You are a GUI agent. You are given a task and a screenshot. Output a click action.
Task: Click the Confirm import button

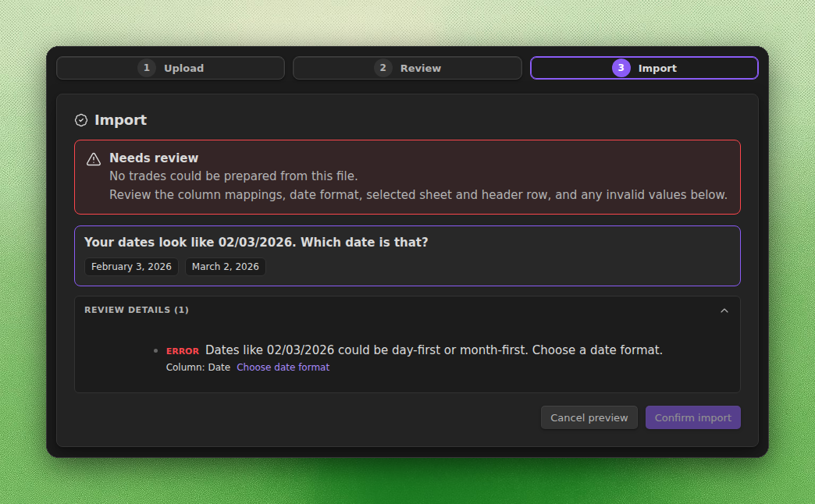coord(693,417)
